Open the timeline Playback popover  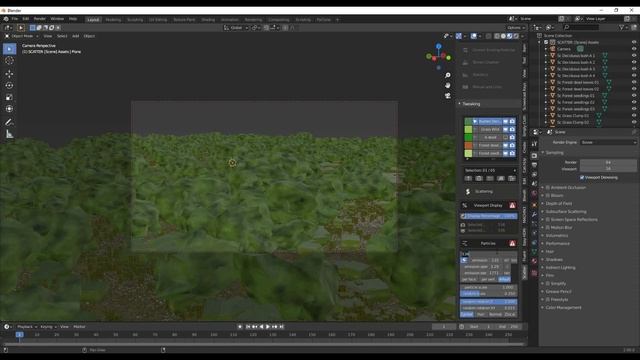27,327
